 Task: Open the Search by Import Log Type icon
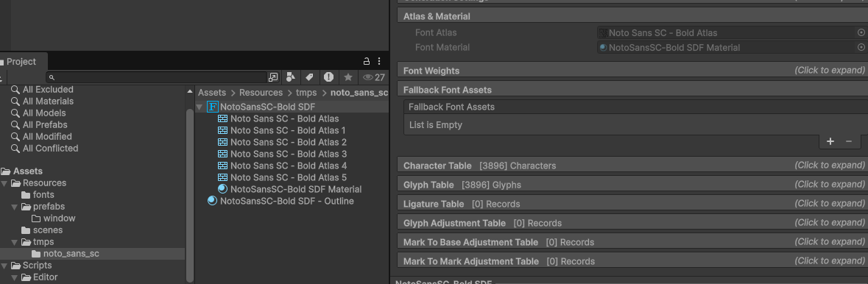329,77
